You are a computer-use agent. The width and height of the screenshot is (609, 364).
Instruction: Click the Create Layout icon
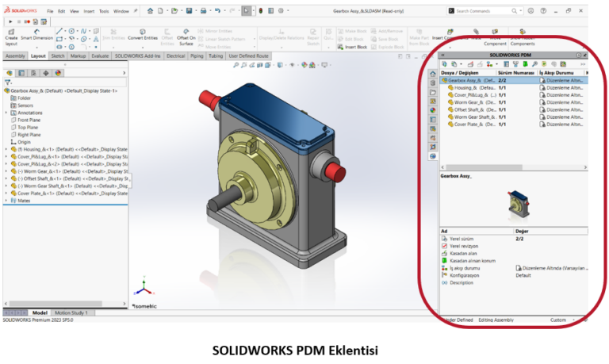point(11,33)
